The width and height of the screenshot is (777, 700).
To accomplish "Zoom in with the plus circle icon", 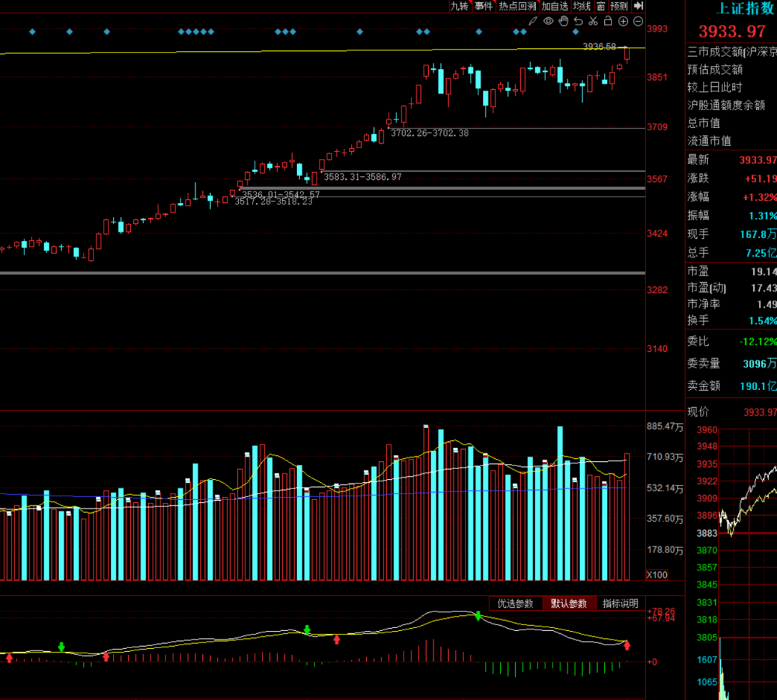I will pyautogui.click(x=623, y=21).
